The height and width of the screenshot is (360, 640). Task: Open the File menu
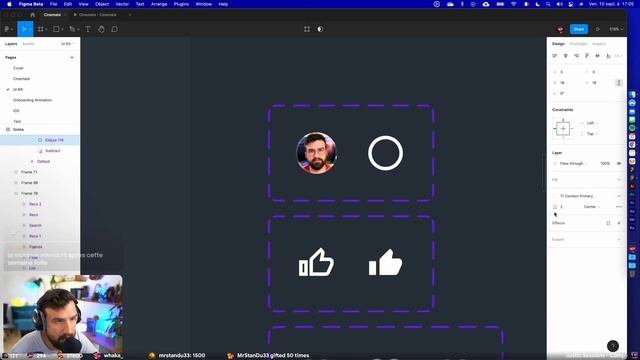click(x=53, y=4)
